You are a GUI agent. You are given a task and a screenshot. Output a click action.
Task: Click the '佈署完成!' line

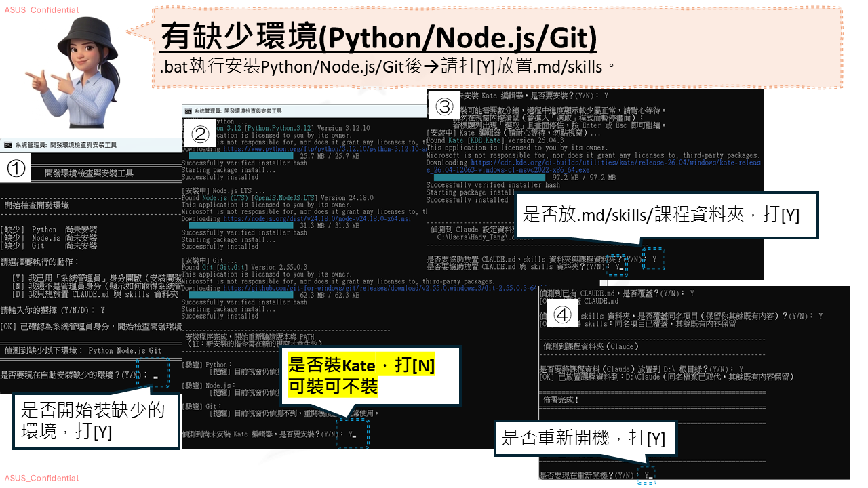click(560, 399)
